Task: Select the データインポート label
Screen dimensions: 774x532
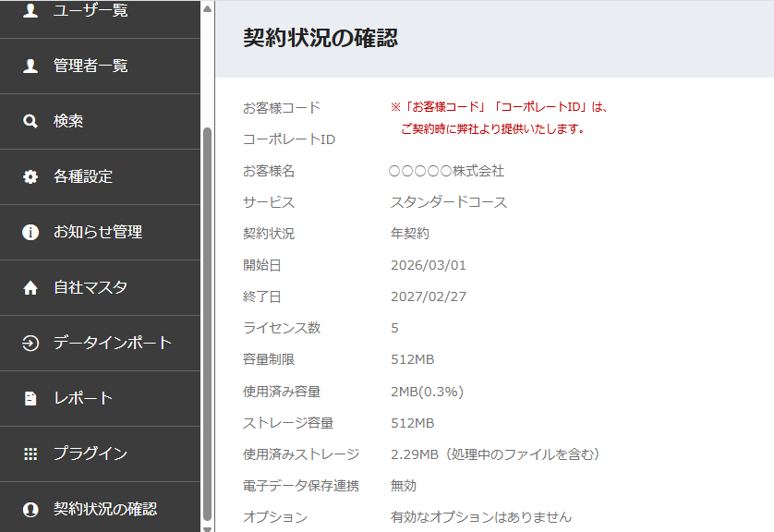Action: pos(113,343)
